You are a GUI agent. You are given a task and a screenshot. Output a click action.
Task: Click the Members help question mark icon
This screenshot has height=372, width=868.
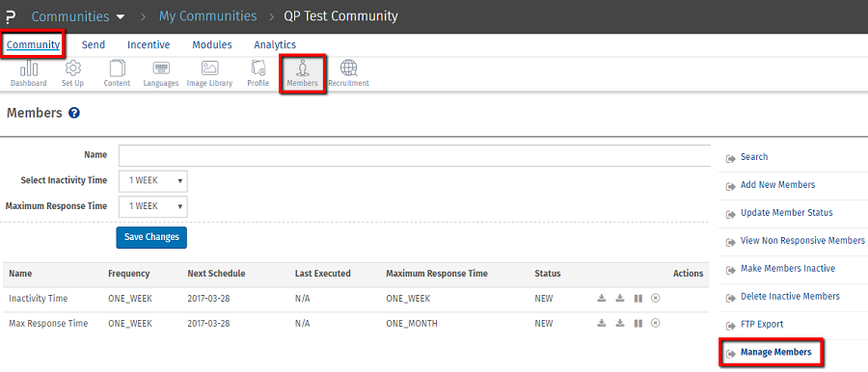74,113
